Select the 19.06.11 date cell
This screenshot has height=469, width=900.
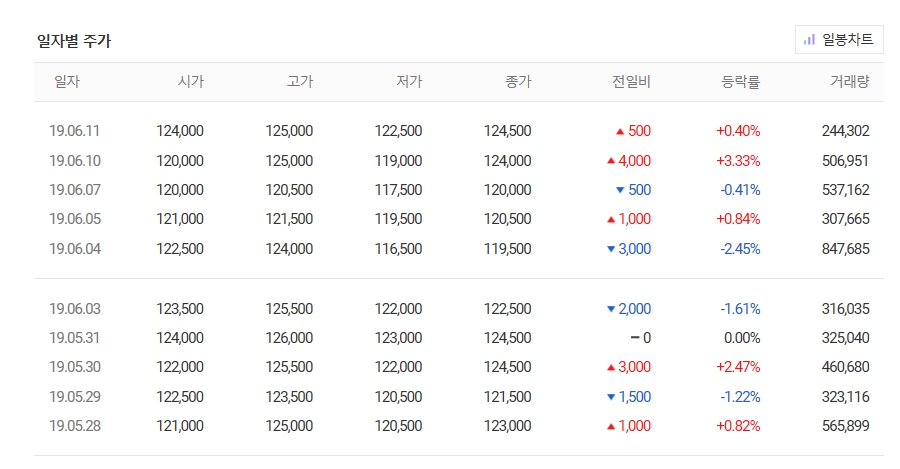[x=75, y=131]
